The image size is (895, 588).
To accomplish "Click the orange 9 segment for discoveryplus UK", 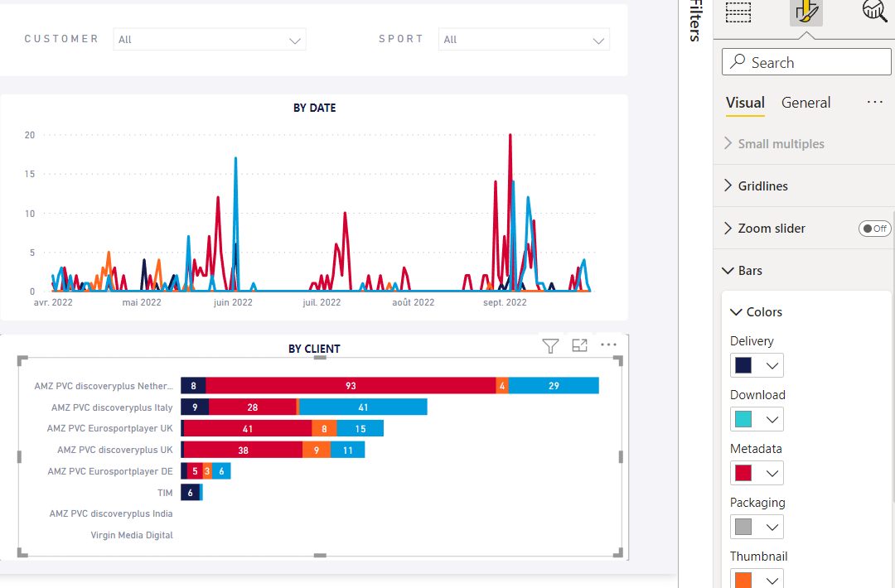I will 317,450.
